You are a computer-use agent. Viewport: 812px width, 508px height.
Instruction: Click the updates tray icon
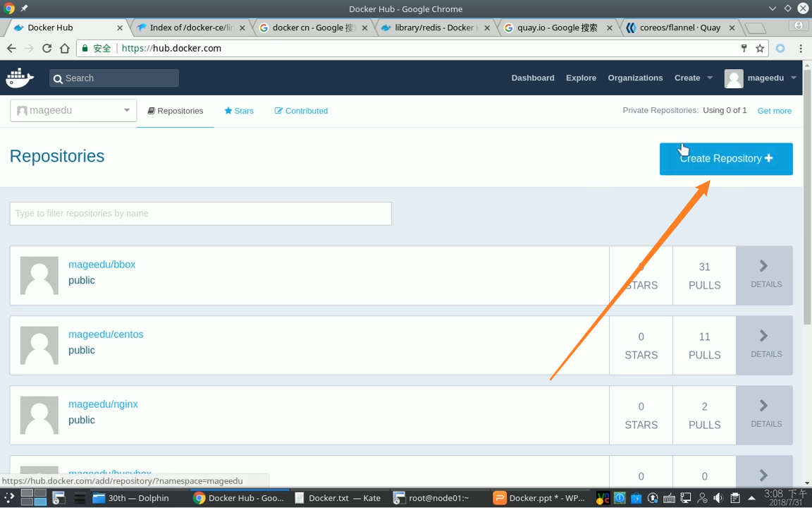(x=653, y=498)
